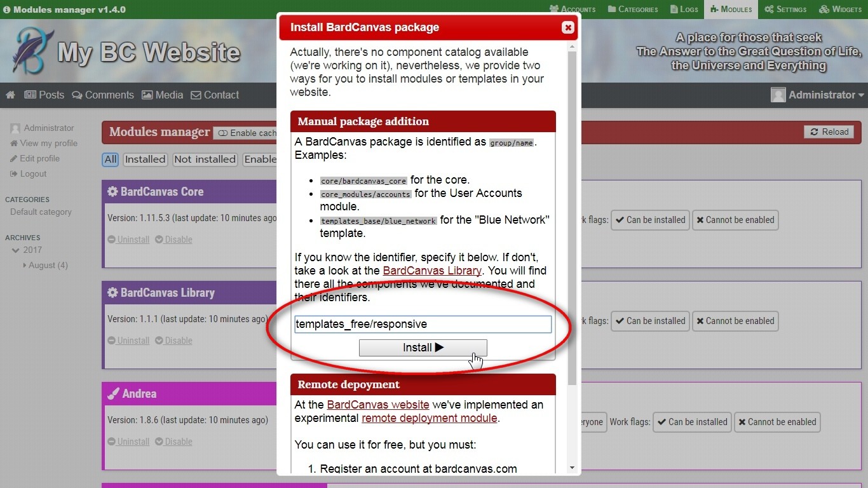
Task: Click the brush icon on Andrea
Action: [113, 394]
